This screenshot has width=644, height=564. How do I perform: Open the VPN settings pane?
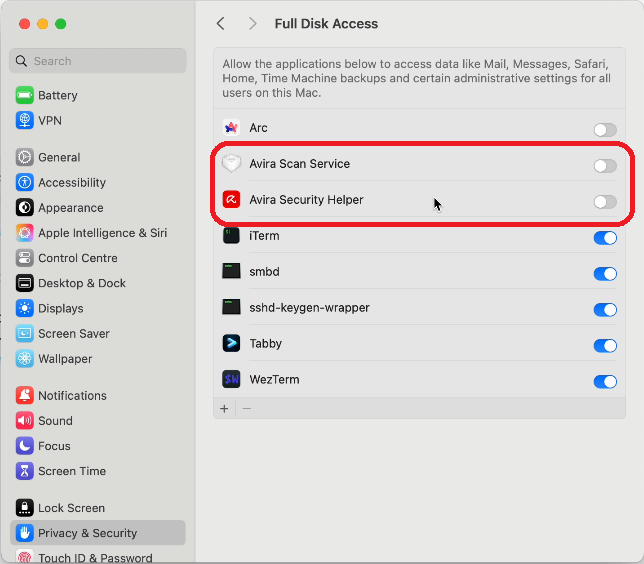(x=98, y=120)
